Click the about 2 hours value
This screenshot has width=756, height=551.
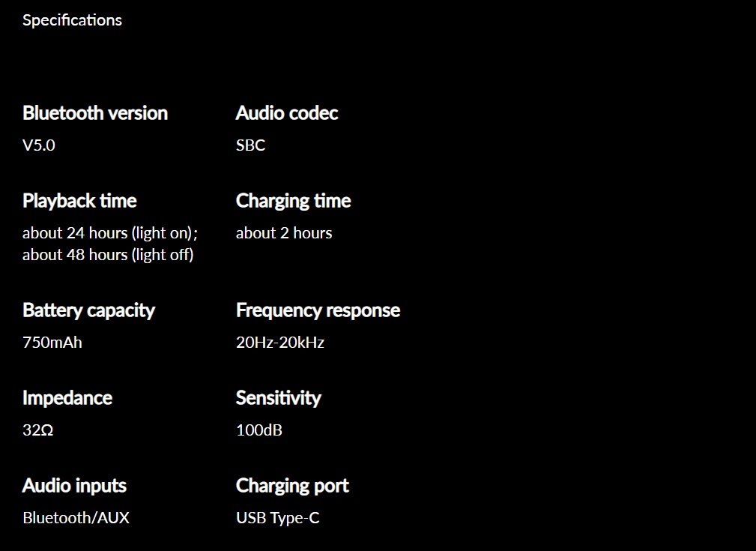(284, 233)
